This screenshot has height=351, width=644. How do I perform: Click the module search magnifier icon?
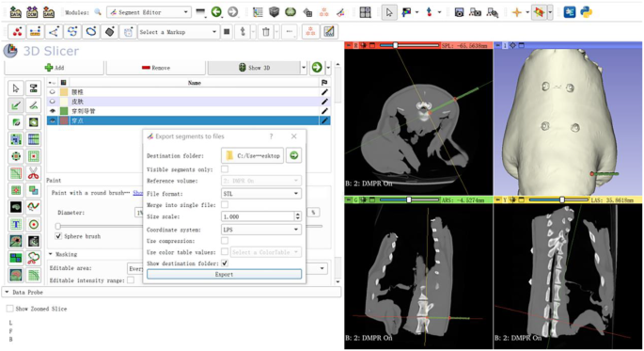point(98,12)
